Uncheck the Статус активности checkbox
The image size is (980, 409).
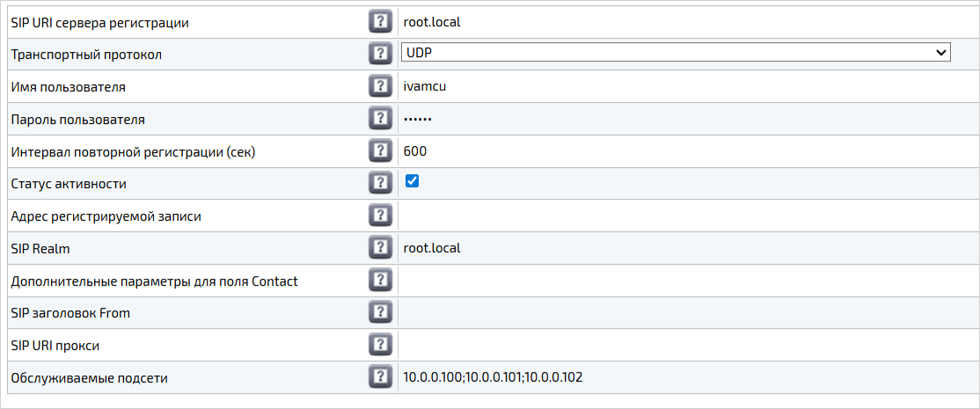click(412, 181)
